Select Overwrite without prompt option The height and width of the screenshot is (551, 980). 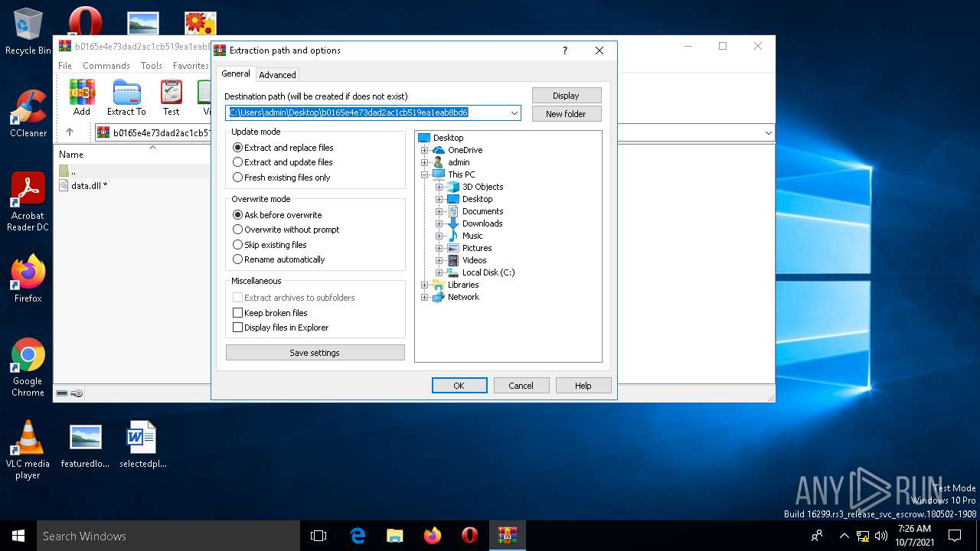(286, 230)
